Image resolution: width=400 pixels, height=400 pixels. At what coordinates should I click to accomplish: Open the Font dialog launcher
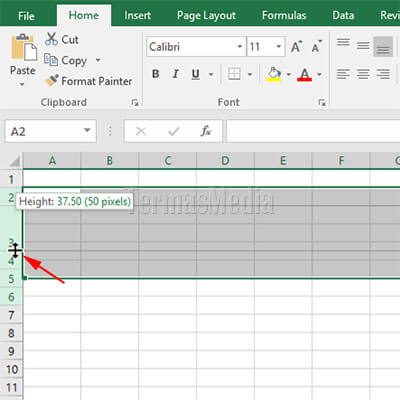pyautogui.click(x=322, y=103)
